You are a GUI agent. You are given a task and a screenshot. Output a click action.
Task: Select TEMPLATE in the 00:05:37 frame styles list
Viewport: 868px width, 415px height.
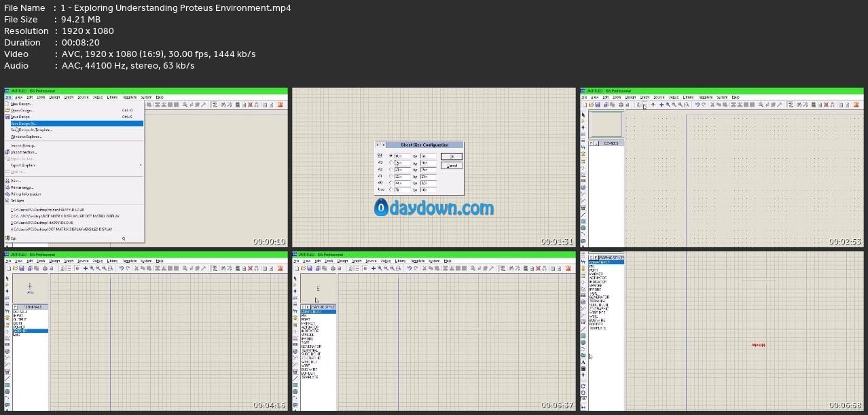tap(310, 377)
